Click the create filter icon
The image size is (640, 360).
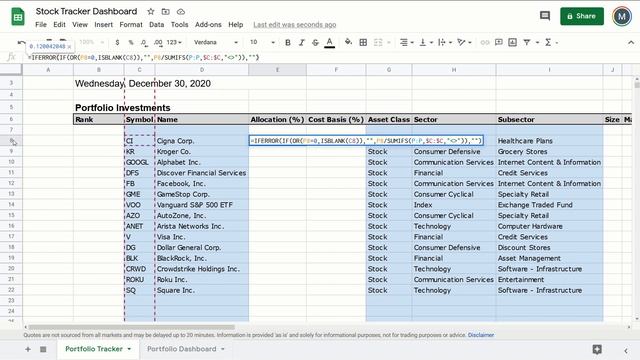(x=527, y=42)
